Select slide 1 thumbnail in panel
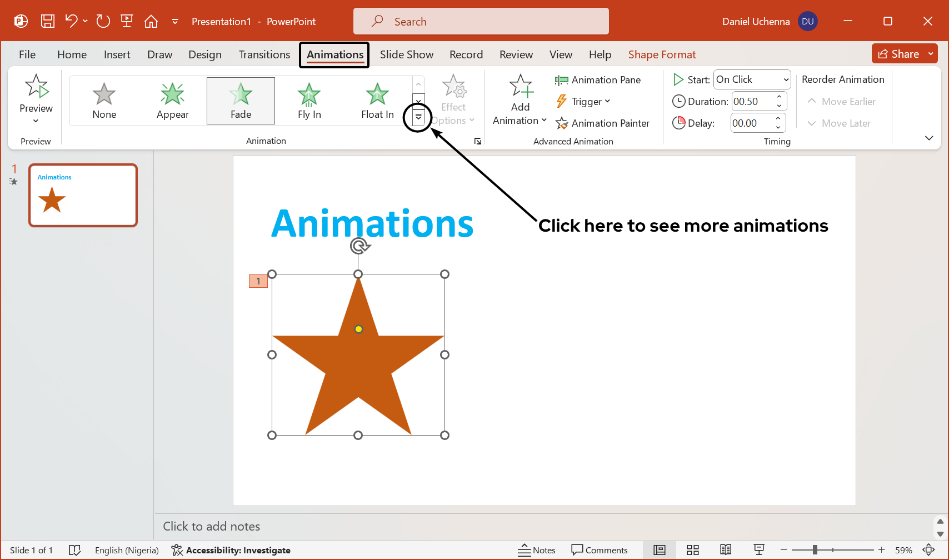949x560 pixels. (82, 195)
